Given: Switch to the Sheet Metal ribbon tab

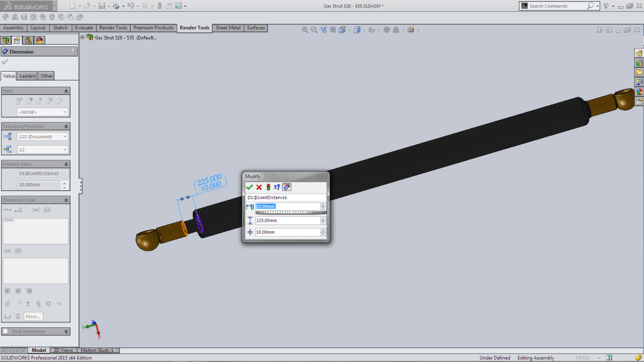Looking at the screenshot, I should pyautogui.click(x=228, y=28).
